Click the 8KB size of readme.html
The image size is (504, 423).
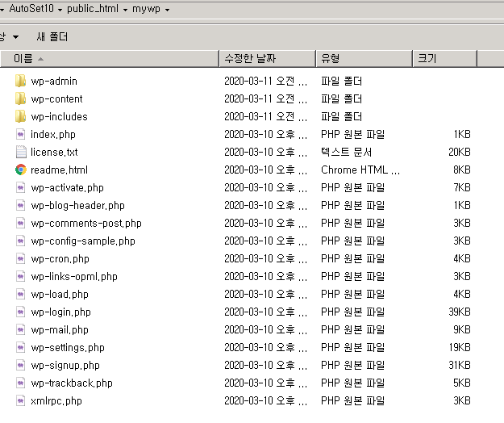coord(462,170)
